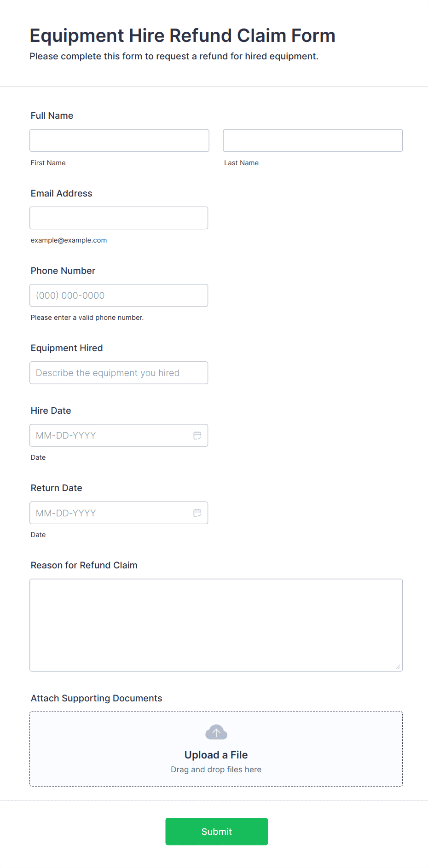The height and width of the screenshot is (868, 428).
Task: Click the Reason textarea resize handle
Action: click(398, 666)
